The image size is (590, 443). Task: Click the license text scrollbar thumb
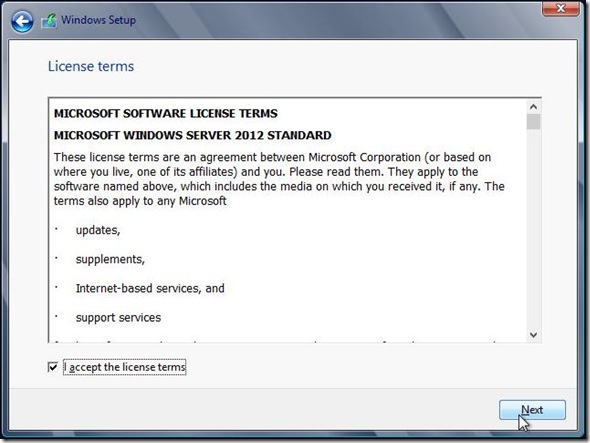pos(533,122)
